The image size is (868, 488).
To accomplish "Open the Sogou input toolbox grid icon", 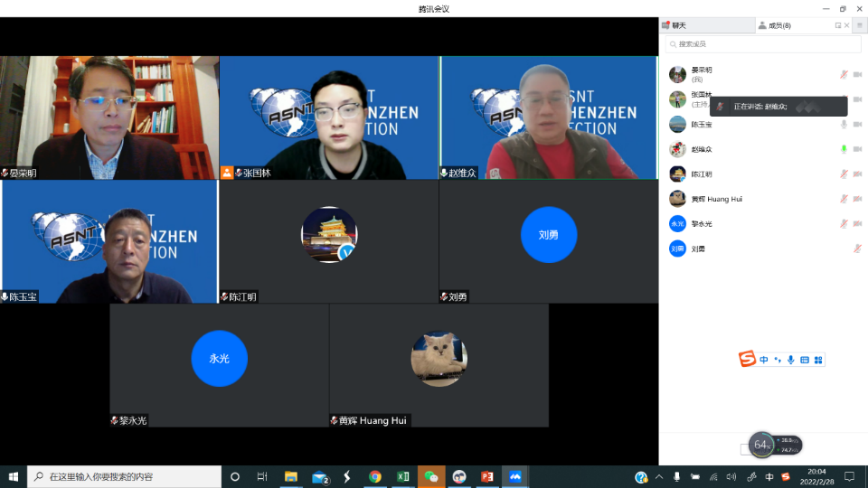I will pos(818,360).
